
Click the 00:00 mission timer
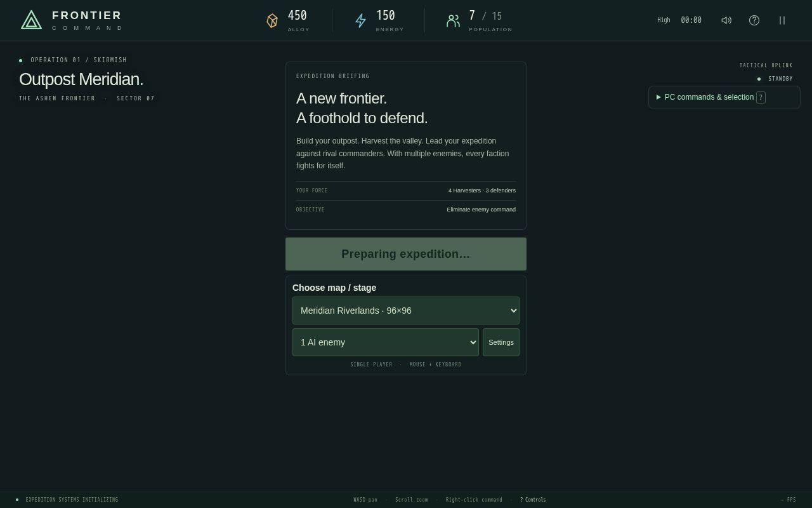(691, 20)
